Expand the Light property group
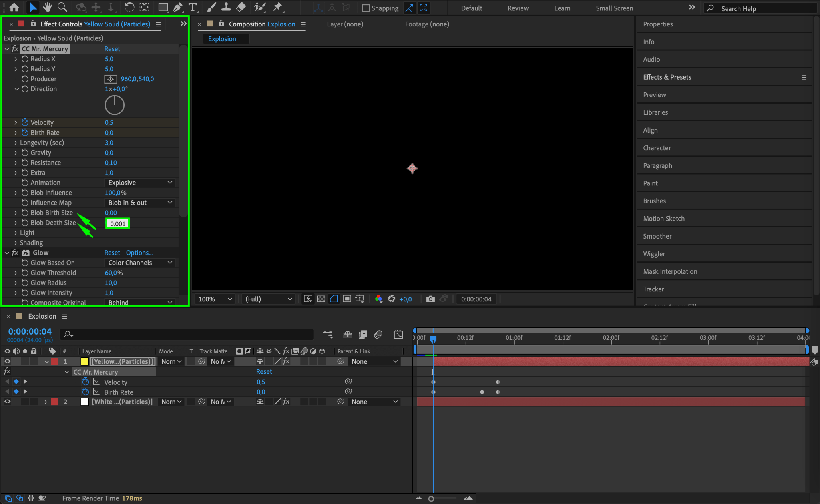The width and height of the screenshot is (820, 504). point(16,233)
